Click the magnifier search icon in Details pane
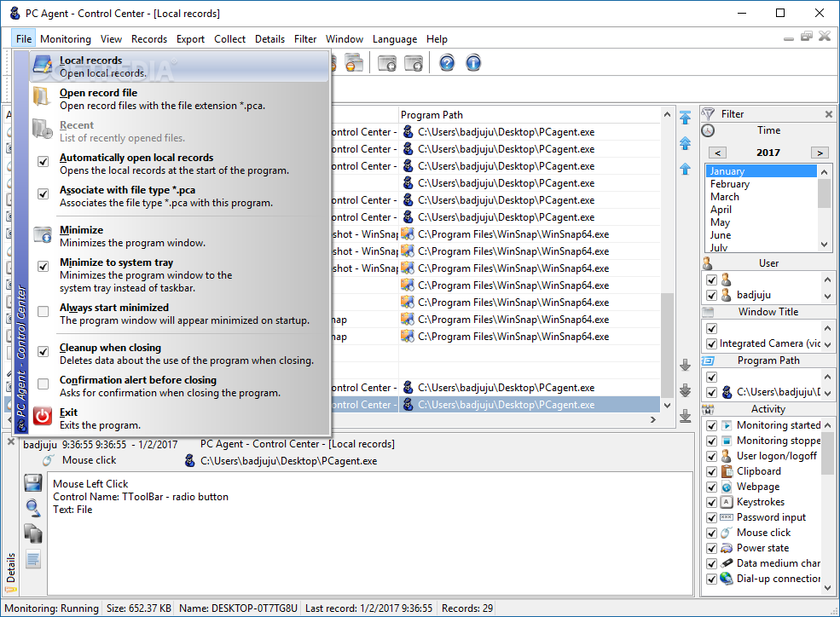This screenshot has height=617, width=840. pyautogui.click(x=33, y=508)
